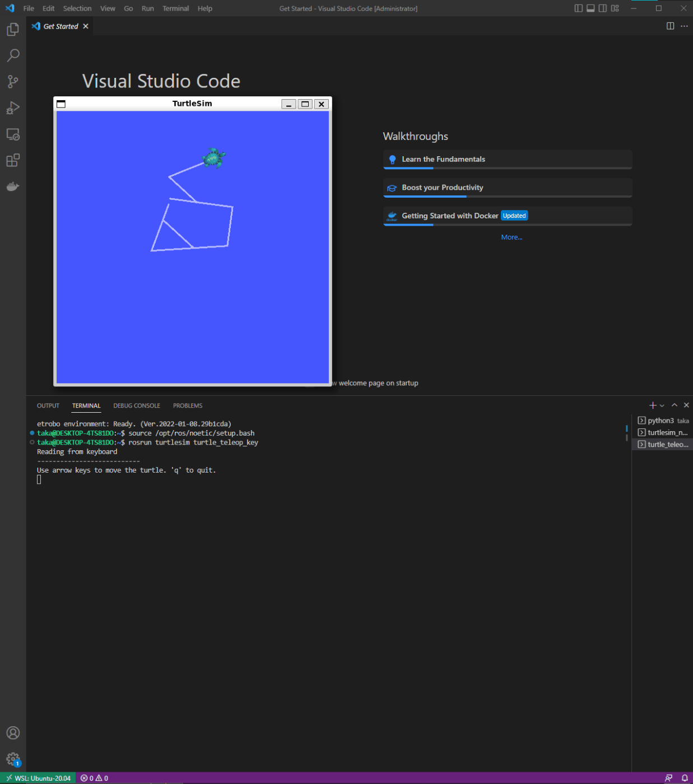Screen dimensions: 693x784
Task: Open the Search view in activity bar
Action: [x=13, y=55]
